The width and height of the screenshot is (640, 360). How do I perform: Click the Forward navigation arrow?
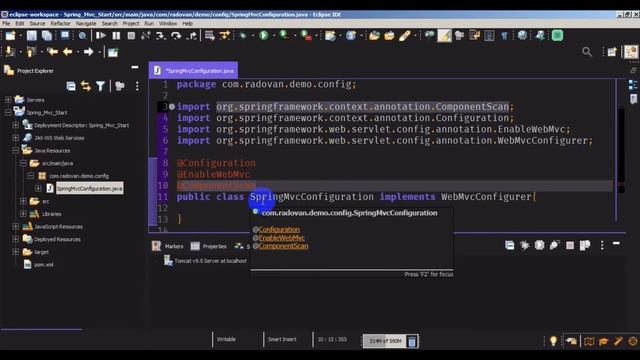tap(88, 52)
